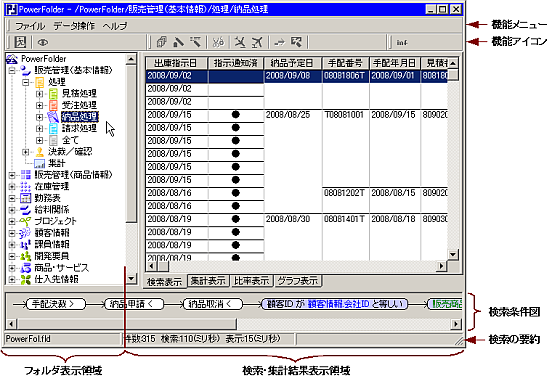Expand the 決裁／確認 tree node
The width and height of the screenshot is (550, 381).
(25, 152)
